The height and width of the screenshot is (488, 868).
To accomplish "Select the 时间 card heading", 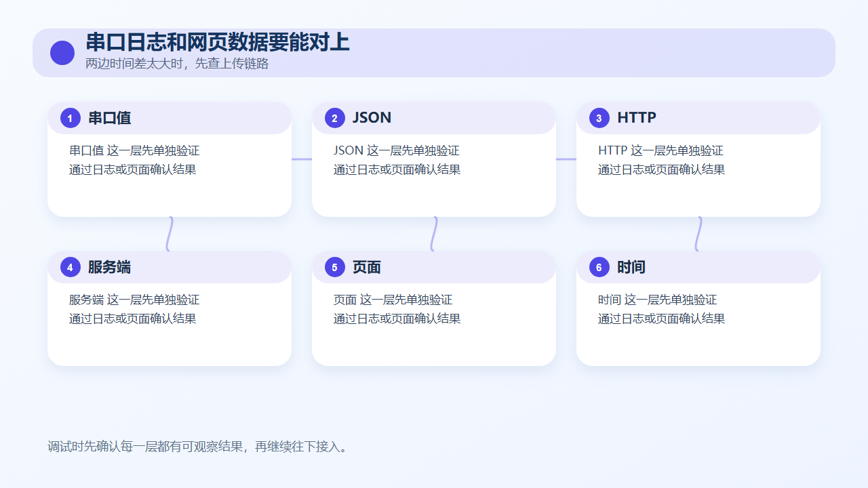I will (x=631, y=267).
